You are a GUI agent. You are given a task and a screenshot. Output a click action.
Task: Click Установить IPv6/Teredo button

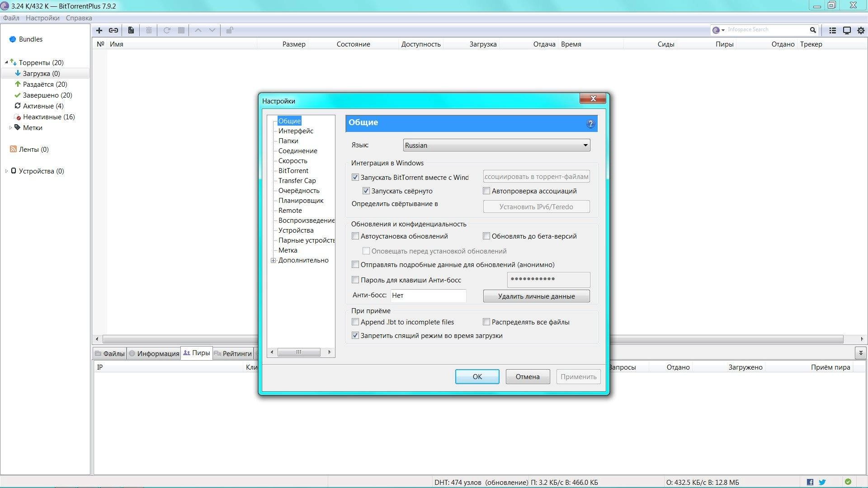click(x=537, y=206)
